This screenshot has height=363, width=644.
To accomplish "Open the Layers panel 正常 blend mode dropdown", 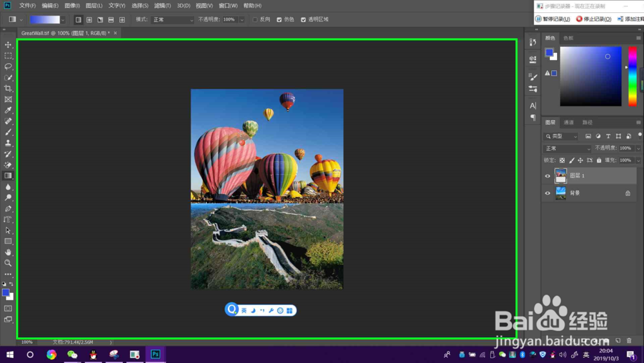I will click(567, 148).
